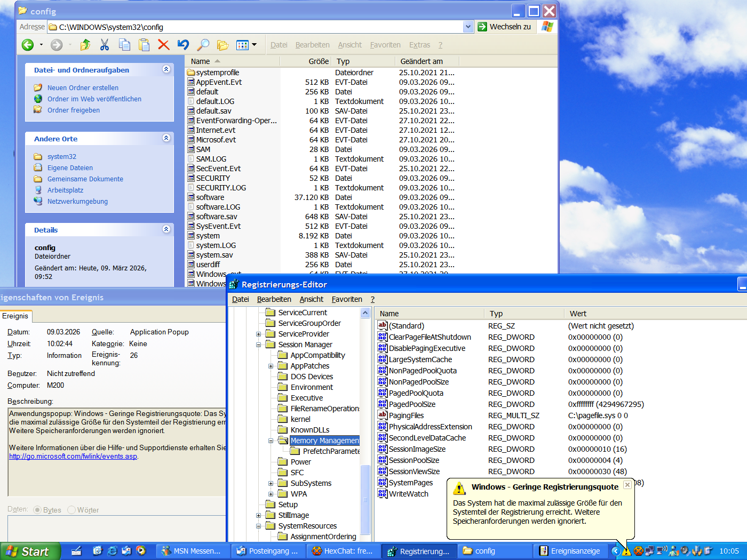The width and height of the screenshot is (747, 560).
Task: Click the Folders toolbar icon
Action: coord(222,45)
